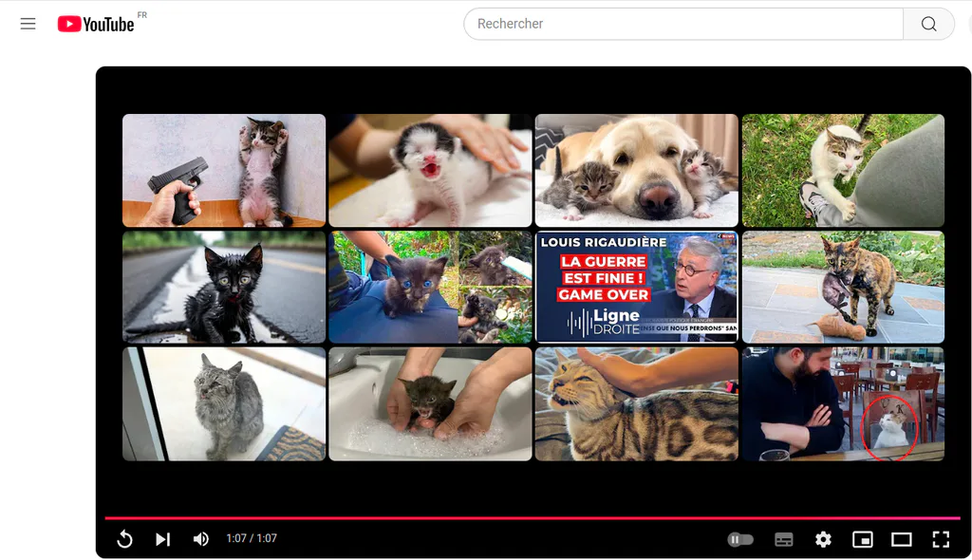Open the Louis Rigaudière Ligne Droite video
The width and height of the screenshot is (972, 560).
637,288
